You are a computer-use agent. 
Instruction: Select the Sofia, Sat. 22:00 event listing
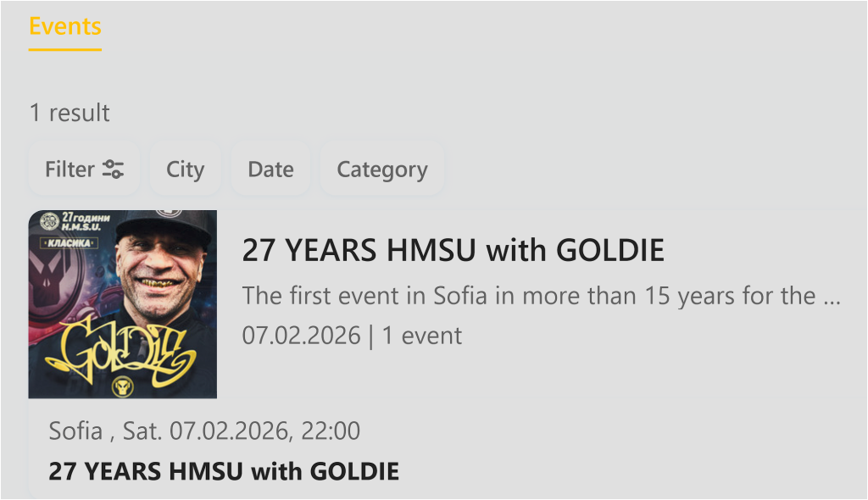[204, 431]
